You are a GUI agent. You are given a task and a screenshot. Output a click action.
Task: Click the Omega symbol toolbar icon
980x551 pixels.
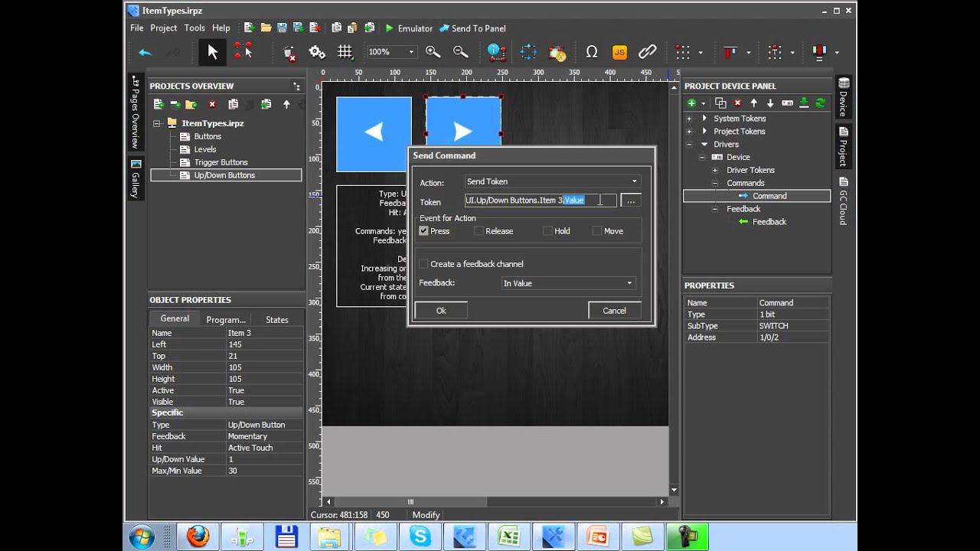tap(591, 52)
